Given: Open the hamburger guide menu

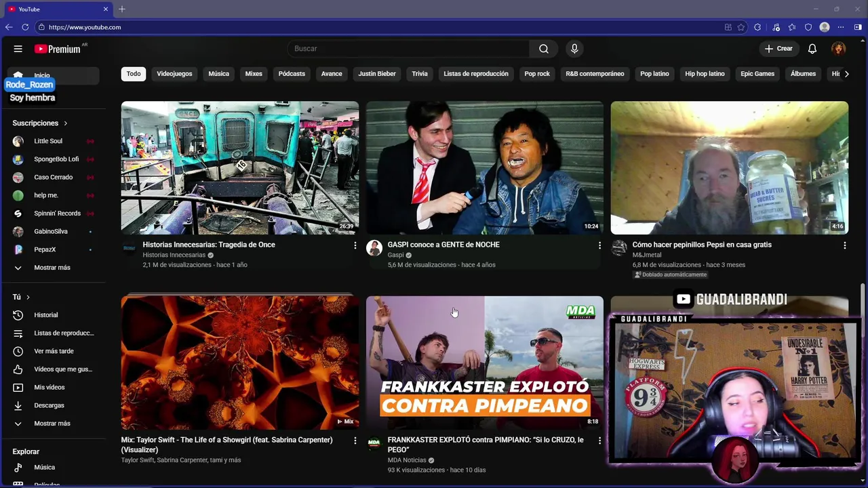Looking at the screenshot, I should (18, 49).
